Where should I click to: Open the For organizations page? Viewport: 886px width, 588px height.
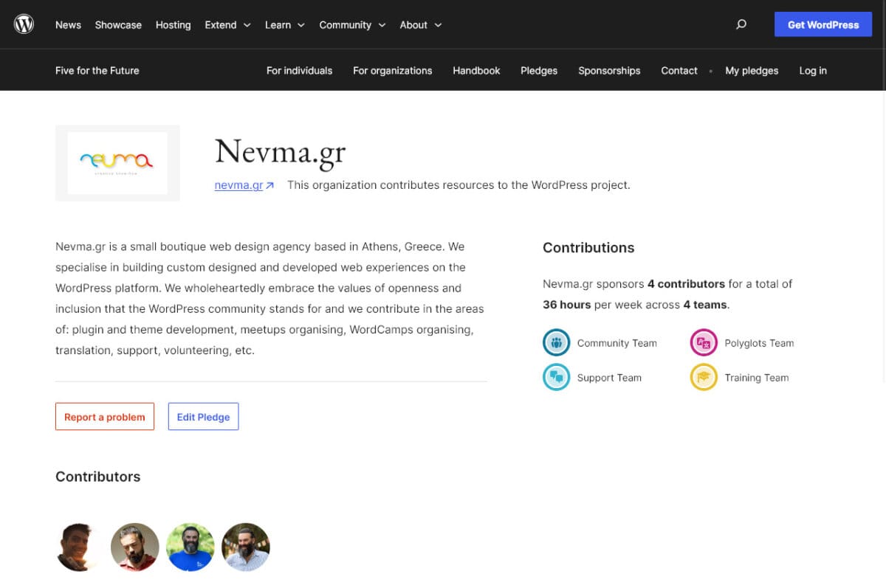point(392,71)
